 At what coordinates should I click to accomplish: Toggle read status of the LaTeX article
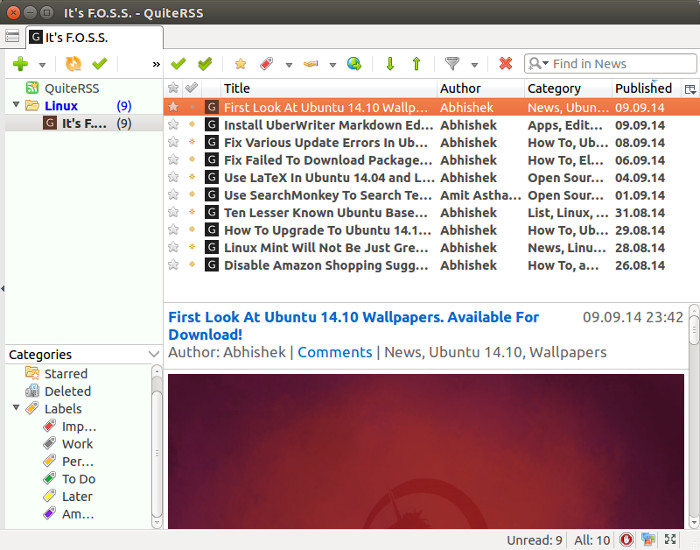(x=192, y=178)
